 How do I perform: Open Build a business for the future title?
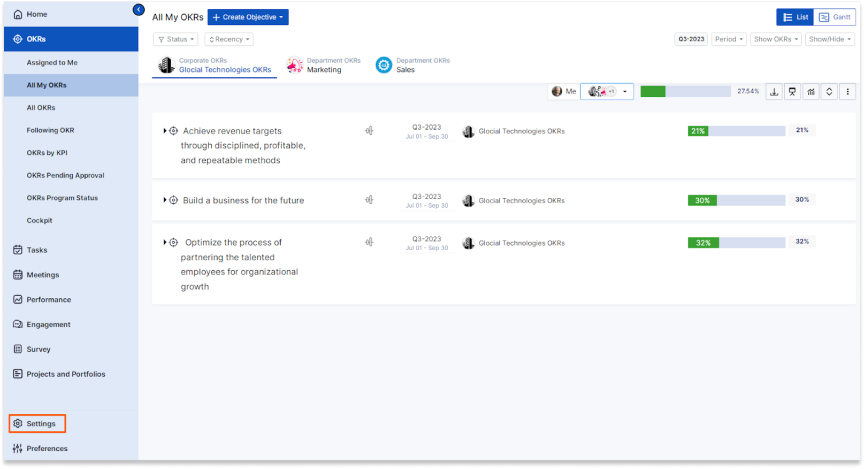(x=244, y=201)
